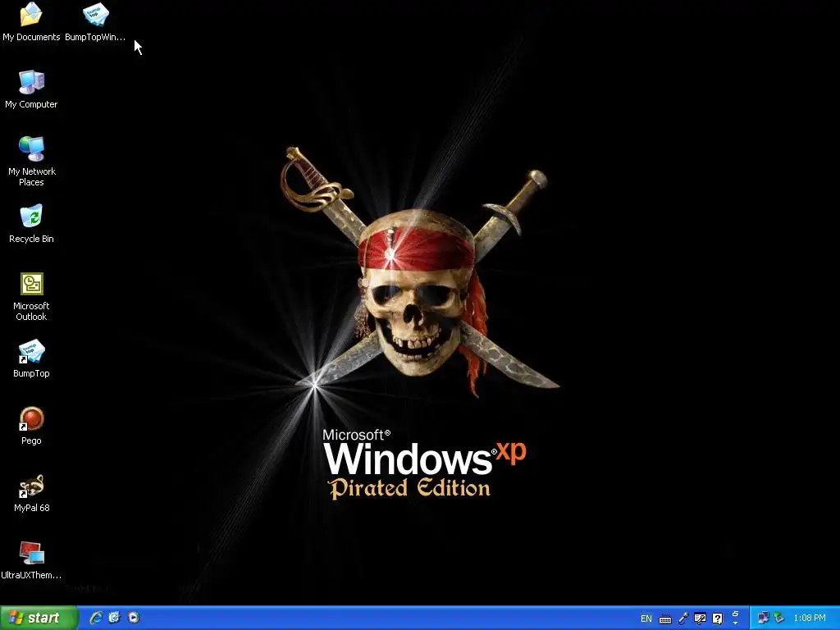Open the language bar options arrow
Viewport: 840px width, 630px height.
tap(735, 623)
